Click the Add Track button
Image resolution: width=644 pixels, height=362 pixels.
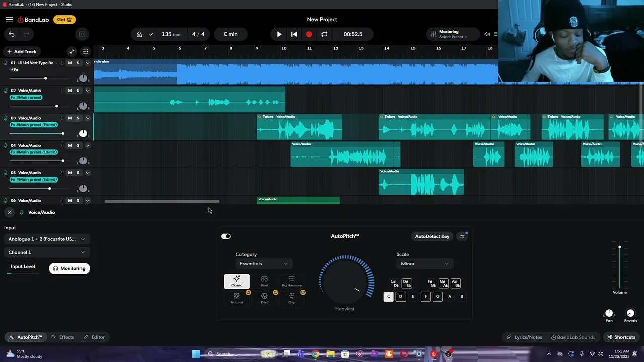(22, 51)
